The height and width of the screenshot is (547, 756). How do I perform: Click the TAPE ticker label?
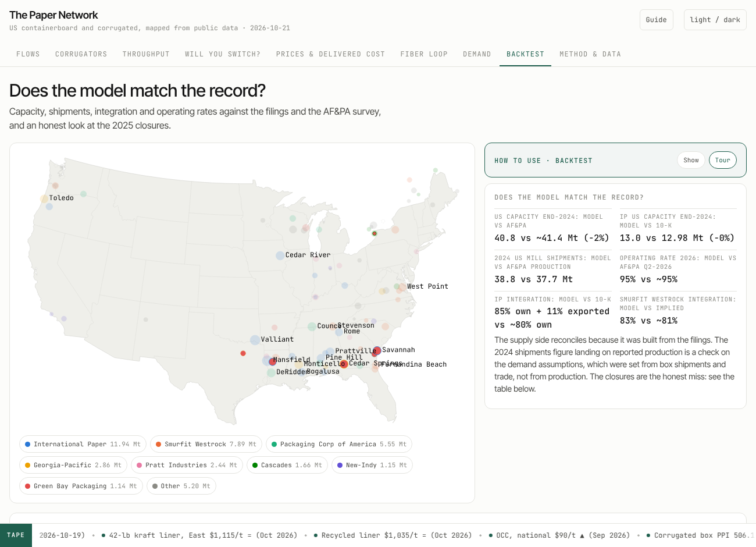pos(16,535)
